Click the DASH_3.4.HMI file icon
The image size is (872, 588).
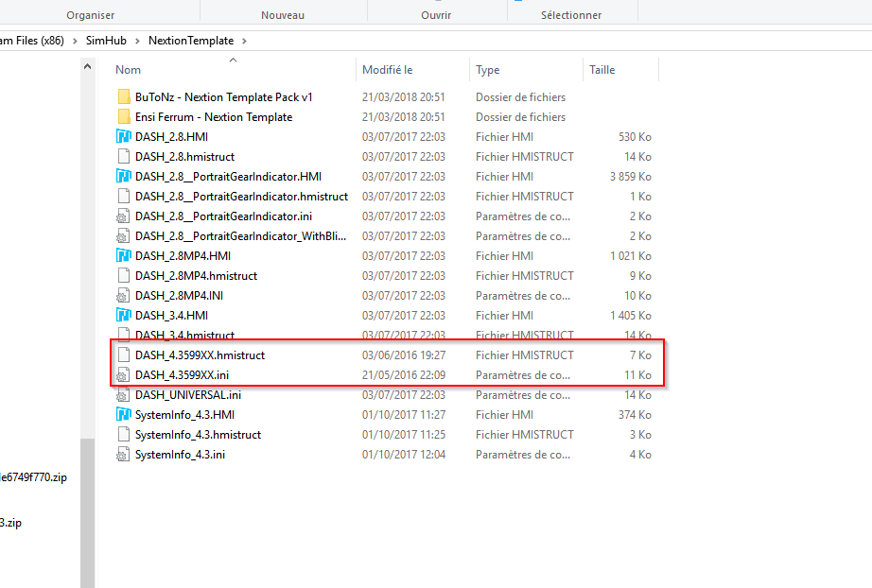[x=124, y=315]
